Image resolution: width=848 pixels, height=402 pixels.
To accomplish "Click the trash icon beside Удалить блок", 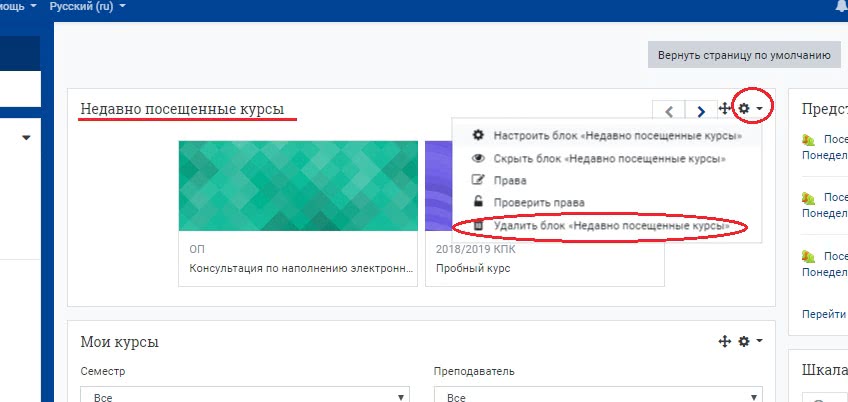I will point(478,227).
